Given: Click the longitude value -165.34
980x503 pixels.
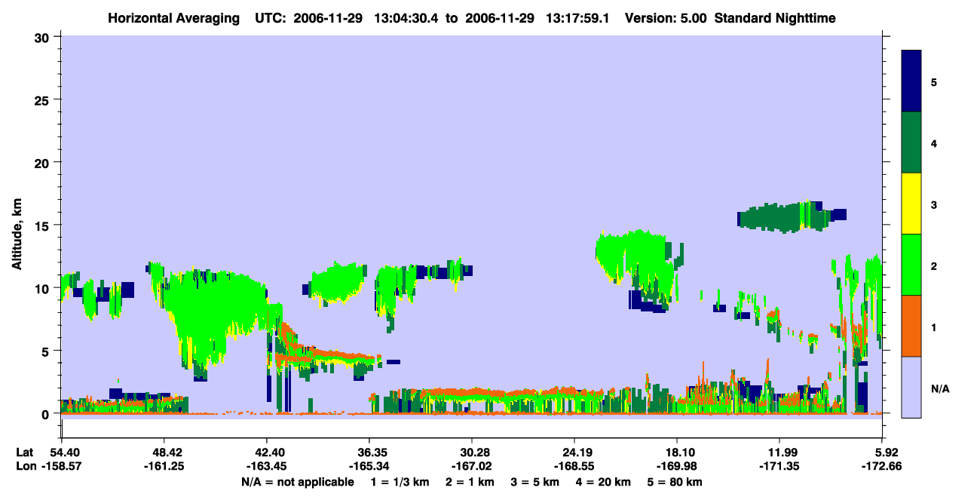Looking at the screenshot, I should tap(369, 467).
